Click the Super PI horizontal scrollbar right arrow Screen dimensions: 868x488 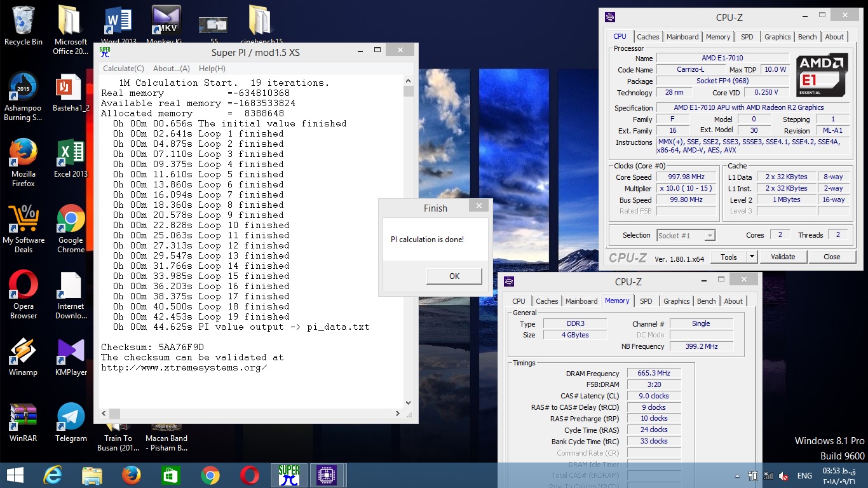(x=398, y=413)
